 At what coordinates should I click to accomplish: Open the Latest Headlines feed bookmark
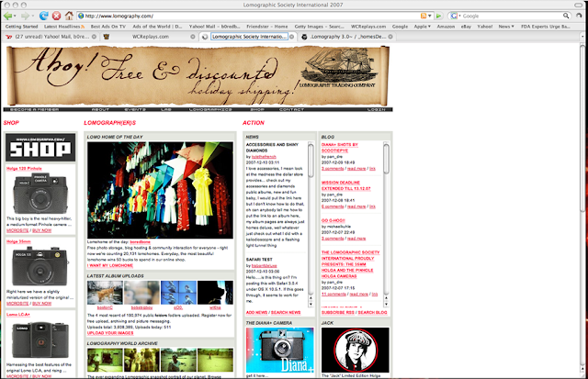tap(64, 27)
